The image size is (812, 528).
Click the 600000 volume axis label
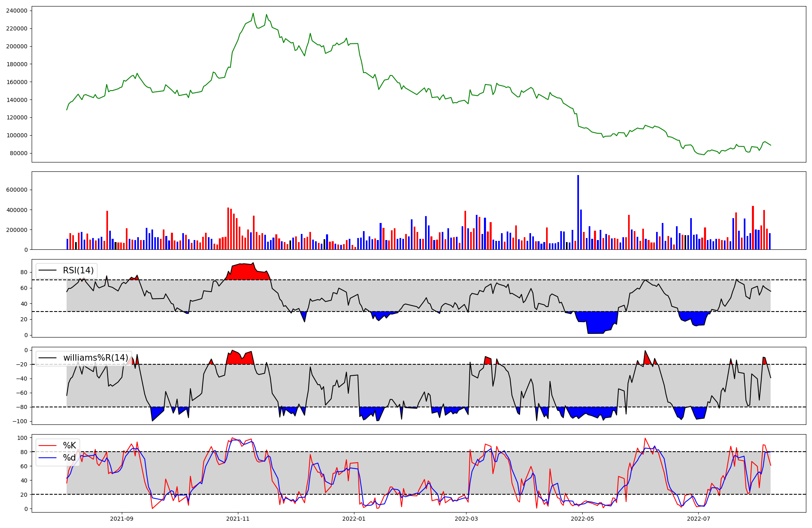click(17, 190)
